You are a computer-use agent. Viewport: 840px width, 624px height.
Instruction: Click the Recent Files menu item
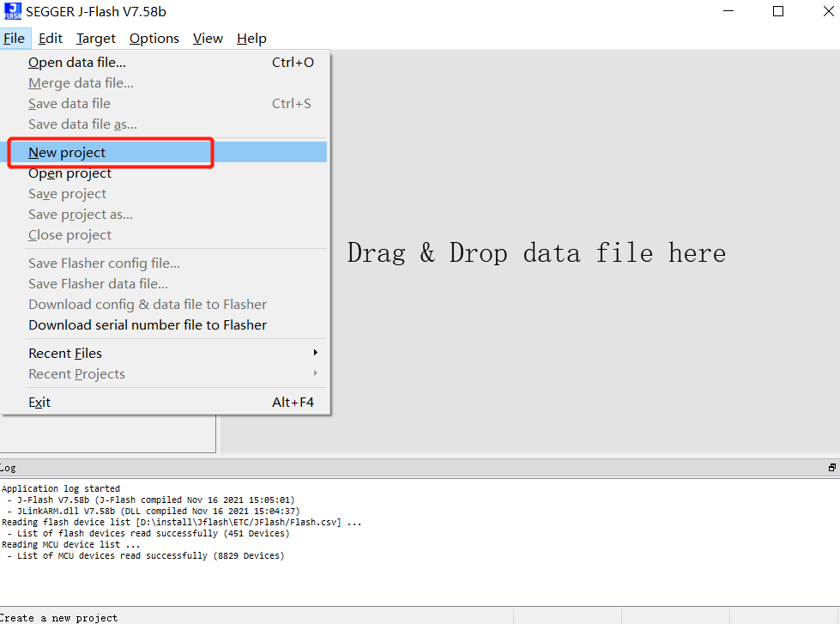point(65,354)
